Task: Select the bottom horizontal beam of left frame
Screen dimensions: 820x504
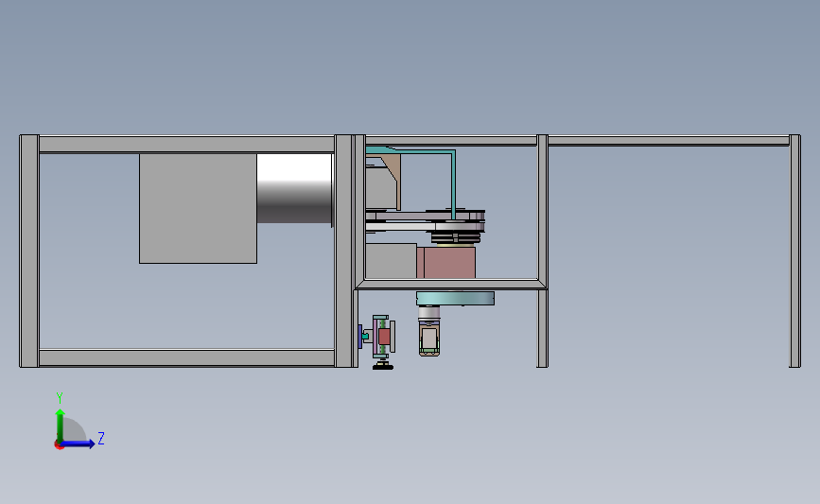Action: click(x=186, y=357)
